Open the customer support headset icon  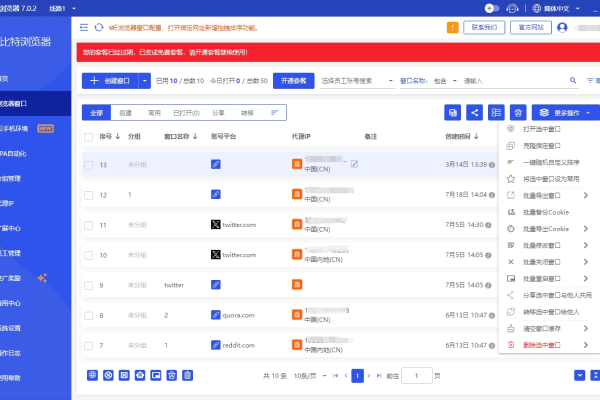coord(512,8)
